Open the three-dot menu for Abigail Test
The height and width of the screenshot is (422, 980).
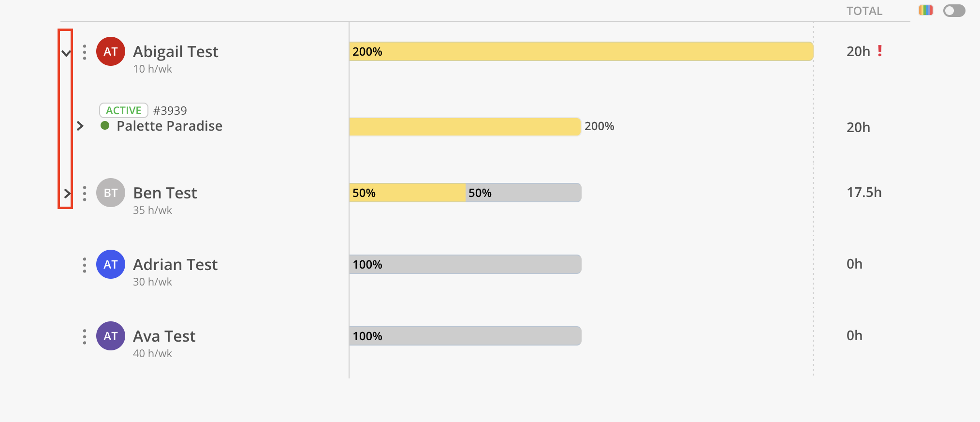pos(85,52)
